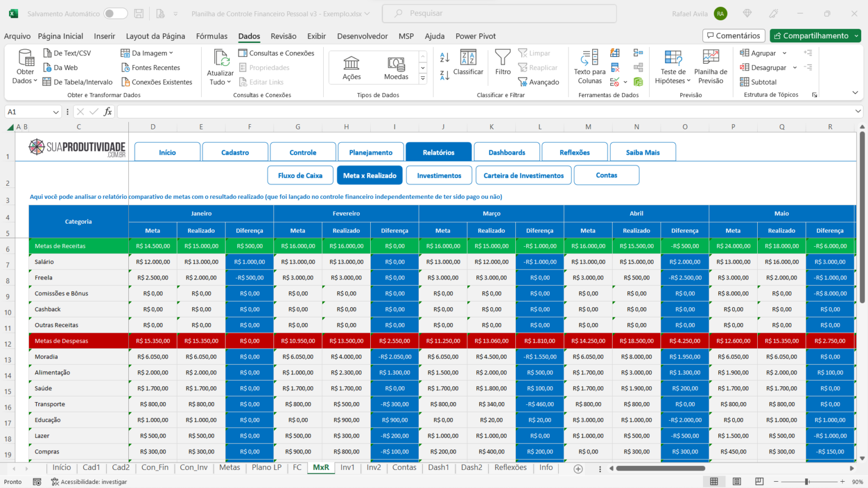868x488 pixels.
Task: Import data via De Text/CSV
Action: coord(67,53)
